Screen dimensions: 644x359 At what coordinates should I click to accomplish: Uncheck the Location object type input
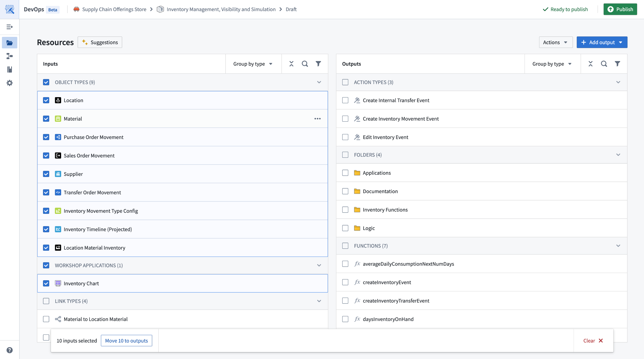[x=46, y=100]
